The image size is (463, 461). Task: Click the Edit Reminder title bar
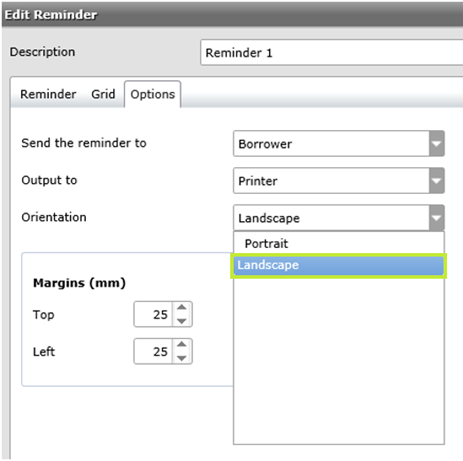click(x=232, y=15)
